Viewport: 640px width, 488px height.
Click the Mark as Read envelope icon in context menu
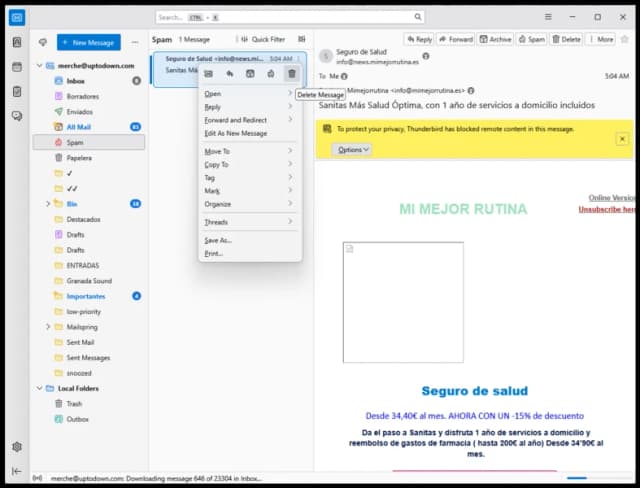coord(209,74)
